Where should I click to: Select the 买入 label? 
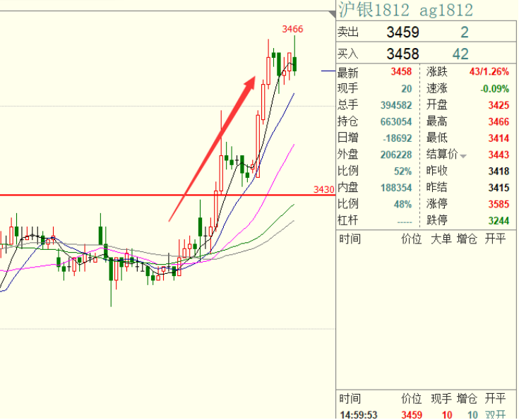(x=348, y=54)
